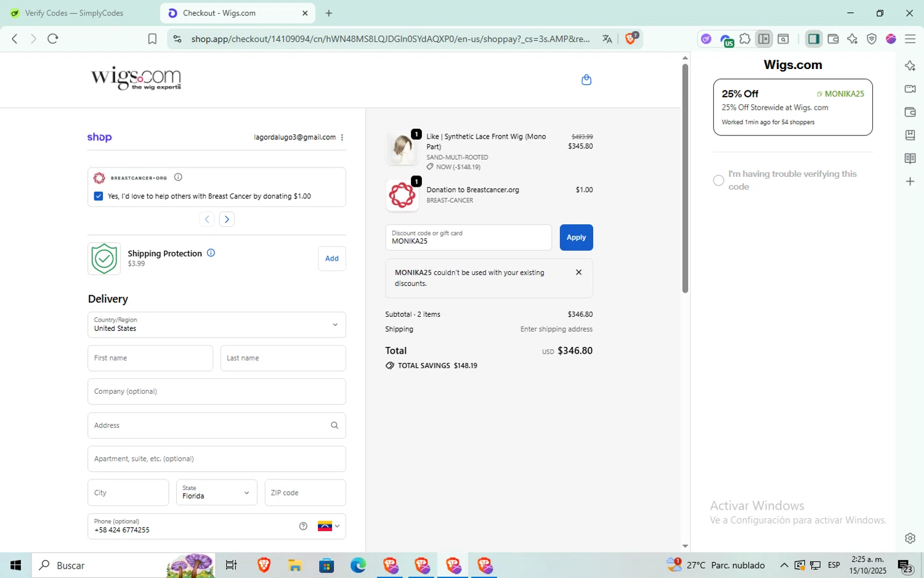
Task: Click the wigs.com logo
Action: pos(136,79)
